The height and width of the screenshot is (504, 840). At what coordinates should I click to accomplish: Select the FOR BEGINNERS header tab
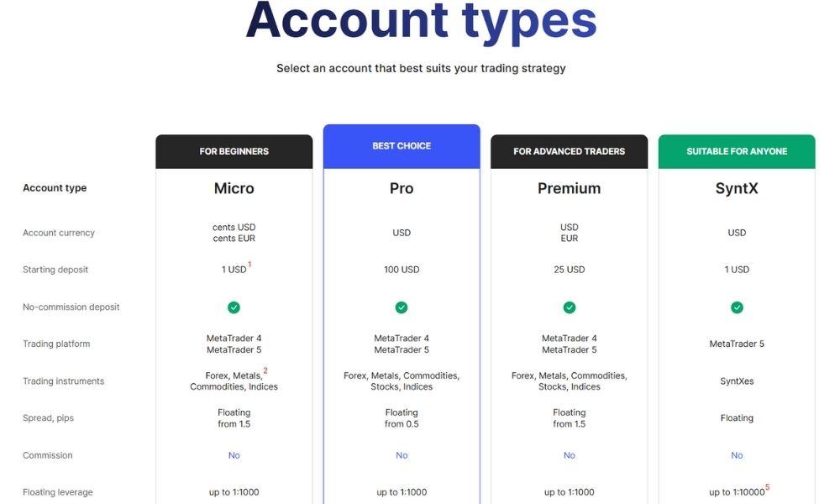click(x=234, y=151)
